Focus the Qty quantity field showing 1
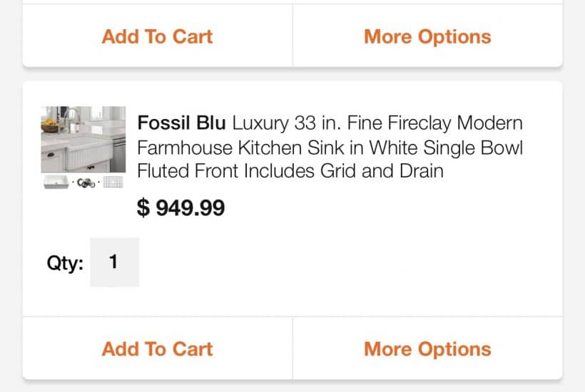The image size is (585, 392). [114, 262]
